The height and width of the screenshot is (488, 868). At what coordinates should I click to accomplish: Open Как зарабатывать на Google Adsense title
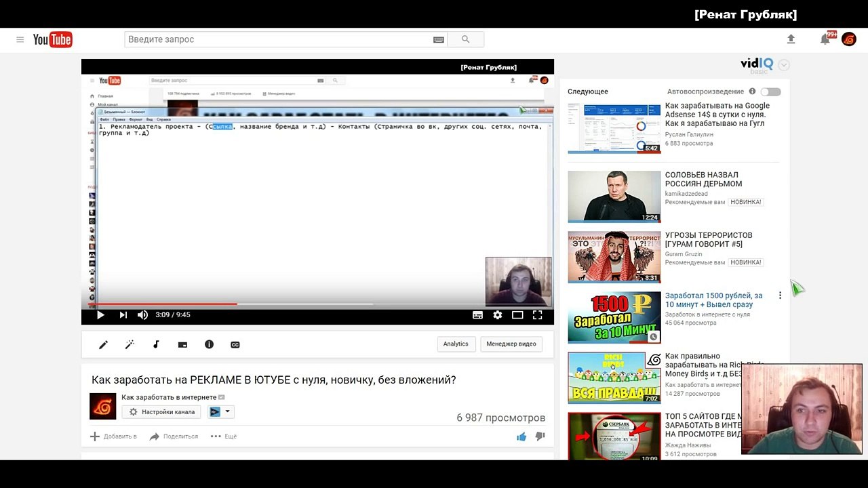point(717,115)
